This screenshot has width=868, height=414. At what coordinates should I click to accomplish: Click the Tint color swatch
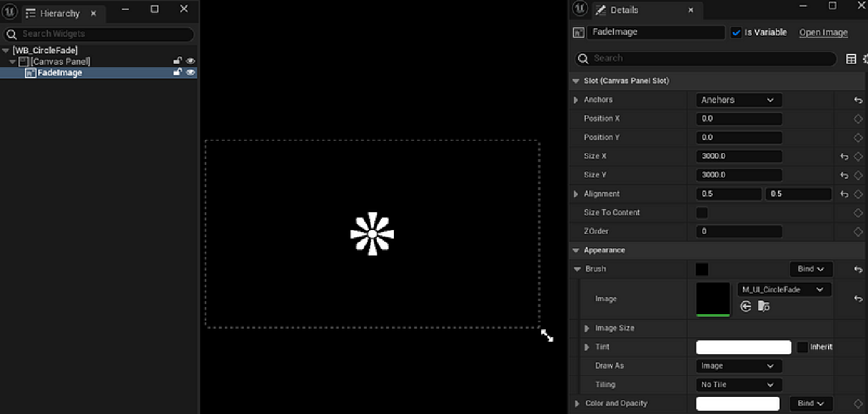point(743,347)
